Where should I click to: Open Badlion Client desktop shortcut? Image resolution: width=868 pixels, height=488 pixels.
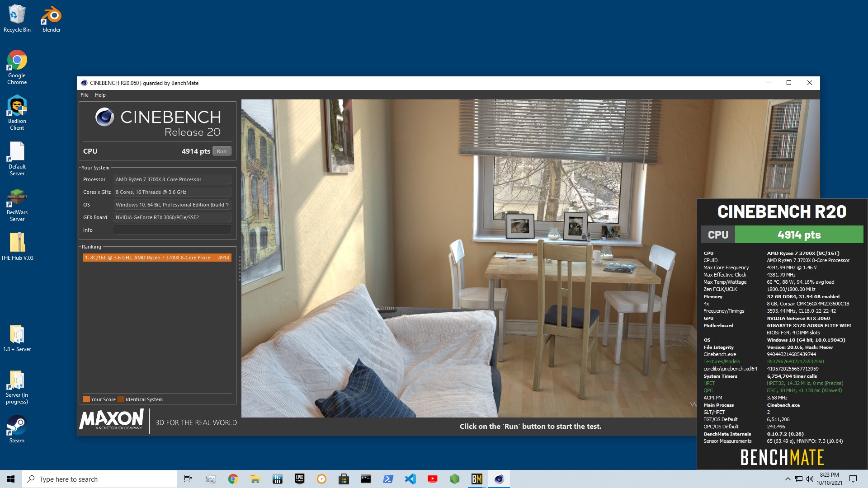(17, 113)
